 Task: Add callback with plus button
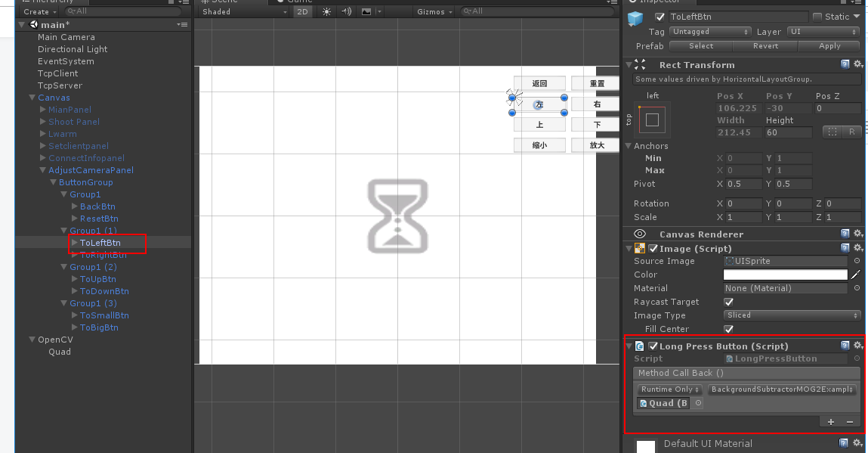[x=831, y=422]
